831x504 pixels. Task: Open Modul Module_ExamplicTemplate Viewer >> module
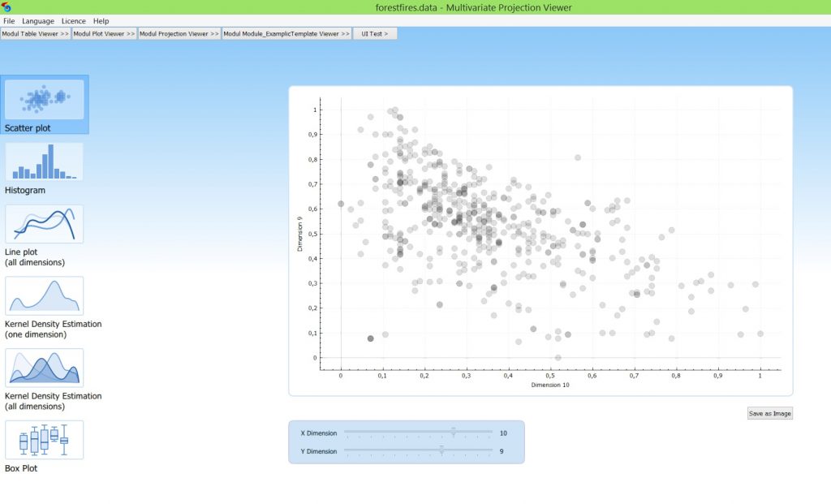tap(286, 34)
